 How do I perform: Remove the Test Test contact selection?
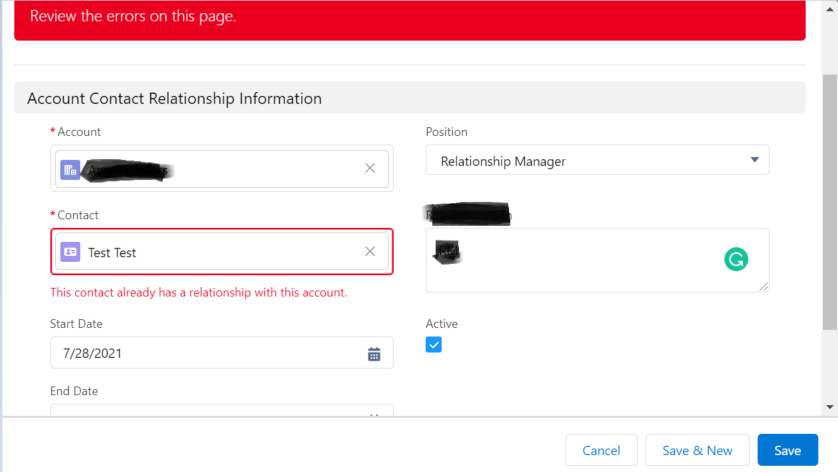[x=370, y=252]
